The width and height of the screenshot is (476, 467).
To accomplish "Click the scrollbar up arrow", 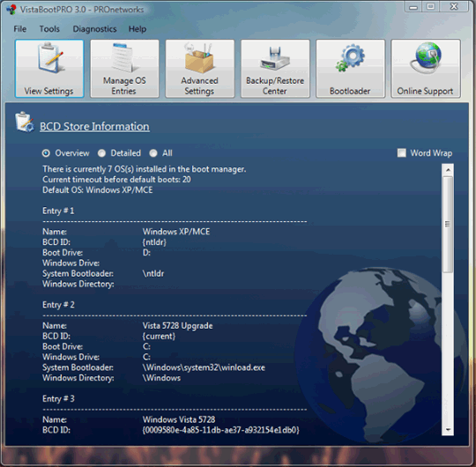I will click(448, 170).
